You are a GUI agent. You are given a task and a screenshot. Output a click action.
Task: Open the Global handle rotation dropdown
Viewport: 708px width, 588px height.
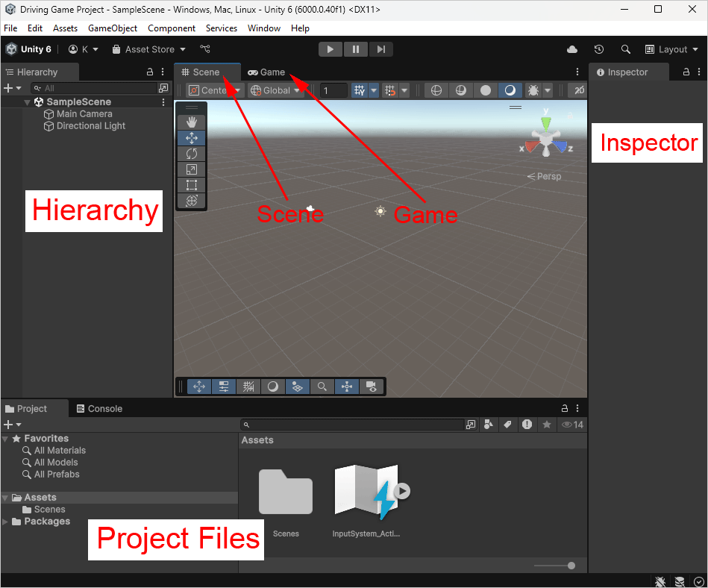(x=276, y=90)
